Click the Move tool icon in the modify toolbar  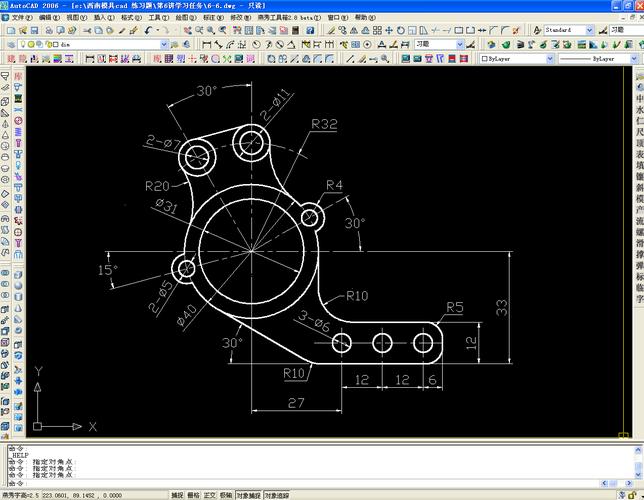[x=389, y=30]
